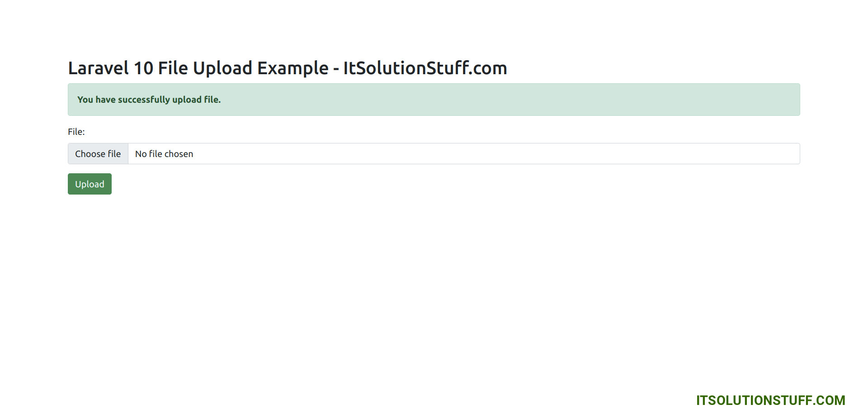
Task: Click the word "Laravel" in the heading
Action: 99,68
